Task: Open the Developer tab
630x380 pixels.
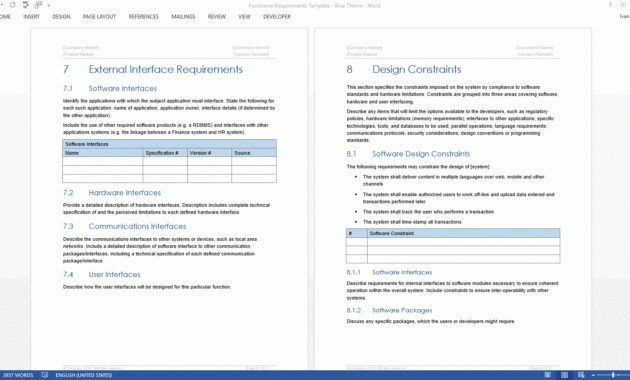Action: 277,16
